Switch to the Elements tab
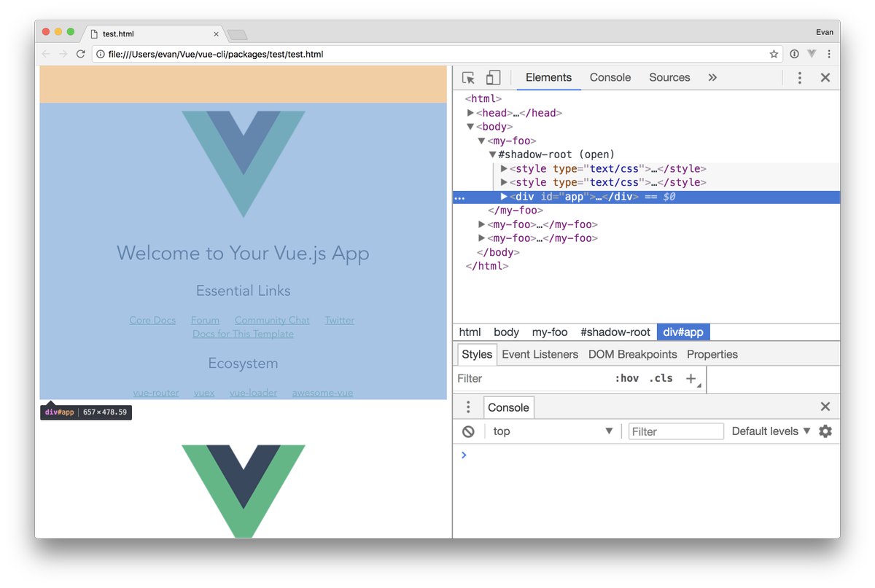The height and width of the screenshot is (588, 875). (548, 77)
